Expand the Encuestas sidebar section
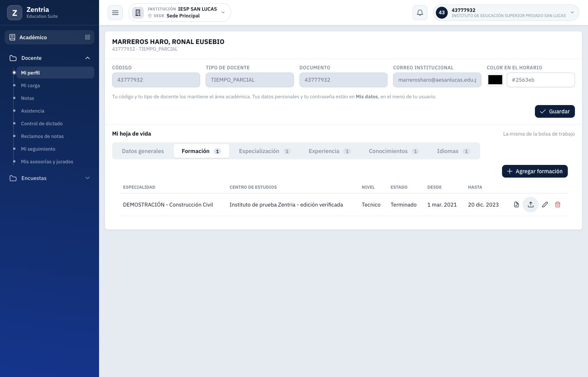This screenshot has width=588, height=377. tap(88, 178)
